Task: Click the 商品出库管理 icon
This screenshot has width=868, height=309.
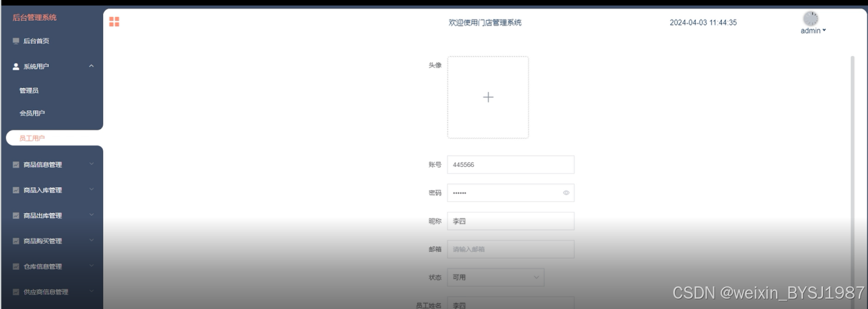Action: pos(16,216)
